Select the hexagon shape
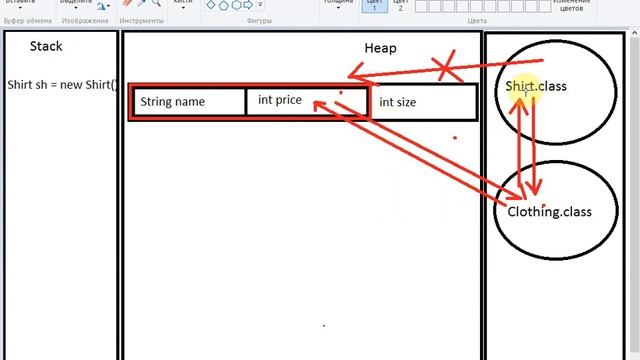 [x=236, y=5]
